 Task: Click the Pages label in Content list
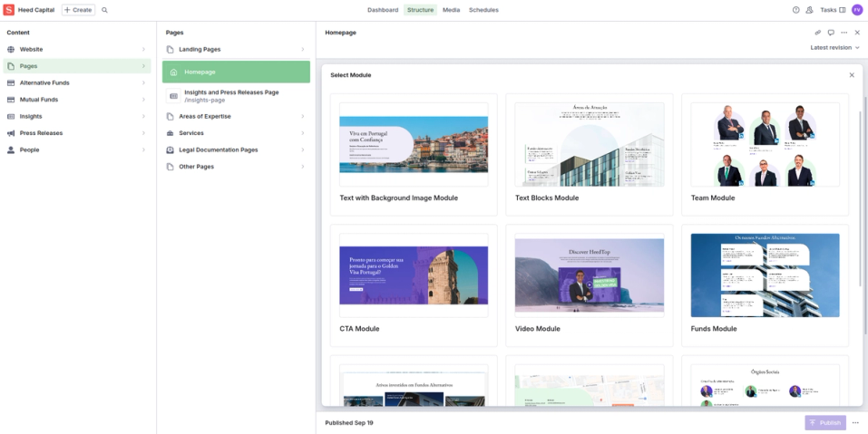(x=28, y=66)
